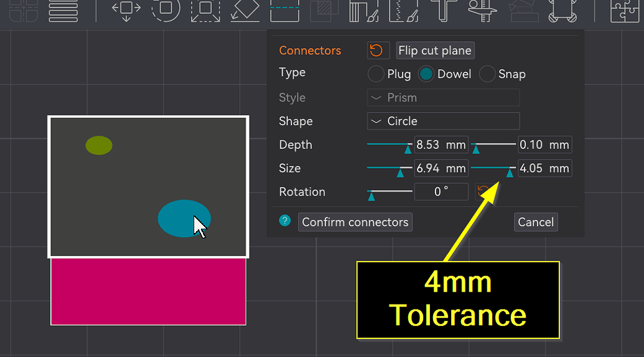Image resolution: width=644 pixels, height=357 pixels.
Task: Click the greyed Style label
Action: (x=292, y=98)
